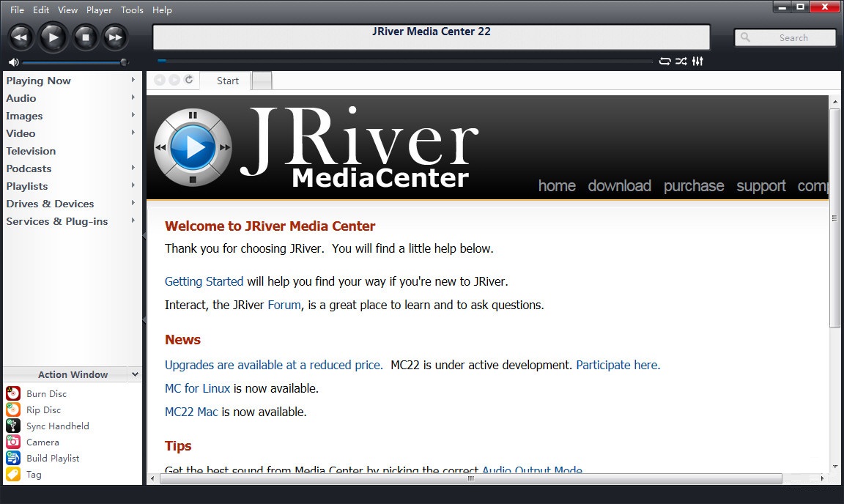The image size is (844, 504).
Task: Select Audio in the sidebar tree
Action: click(x=21, y=98)
